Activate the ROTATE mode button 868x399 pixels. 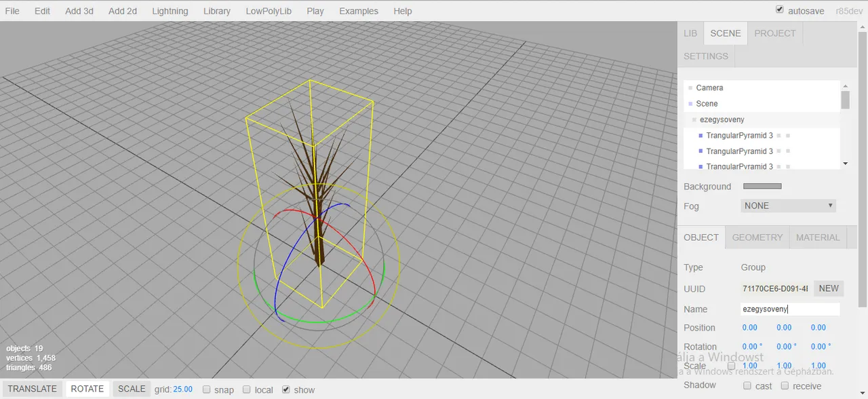87,389
